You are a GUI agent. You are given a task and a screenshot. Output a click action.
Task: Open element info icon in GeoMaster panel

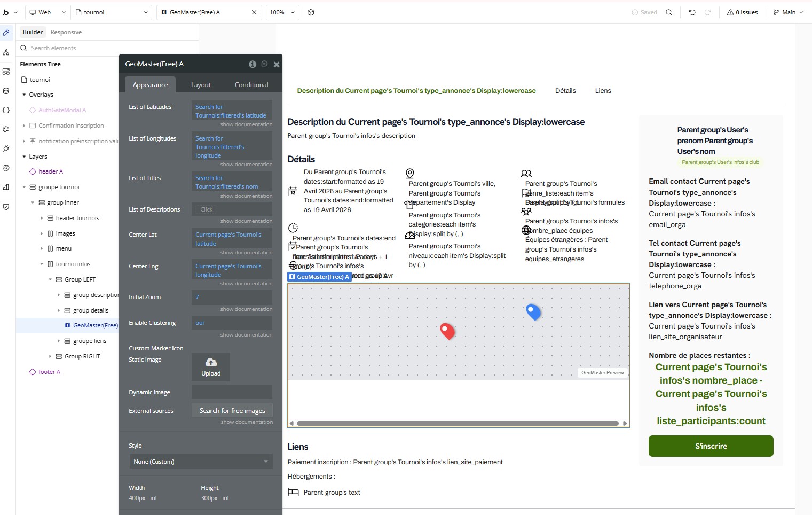click(253, 64)
